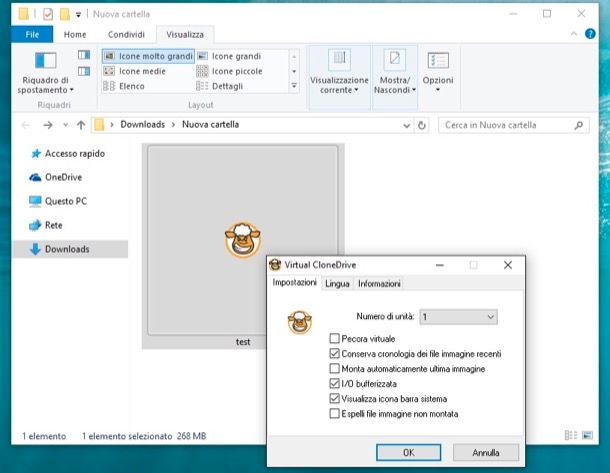Viewport: 610px width, 473px height.
Task: Minimize the Virtual CloneDrive dialog
Action: tap(440, 265)
